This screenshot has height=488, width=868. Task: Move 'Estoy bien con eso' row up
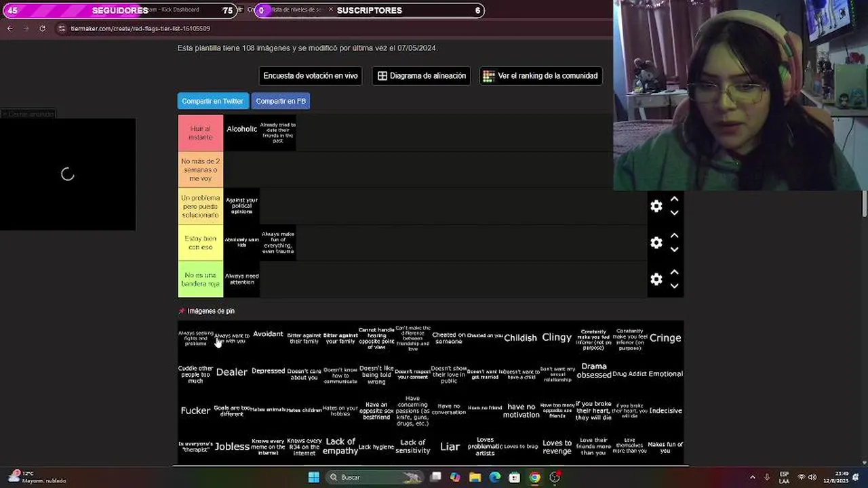pos(674,236)
